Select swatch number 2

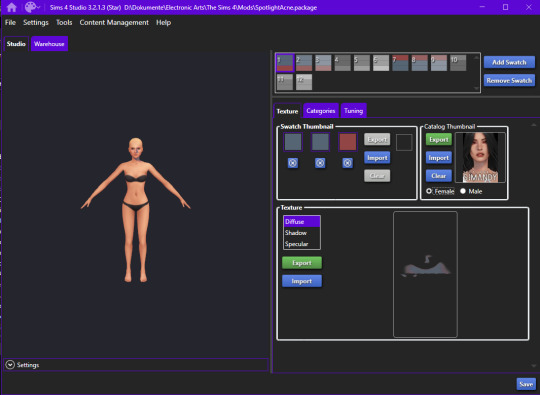(304, 63)
